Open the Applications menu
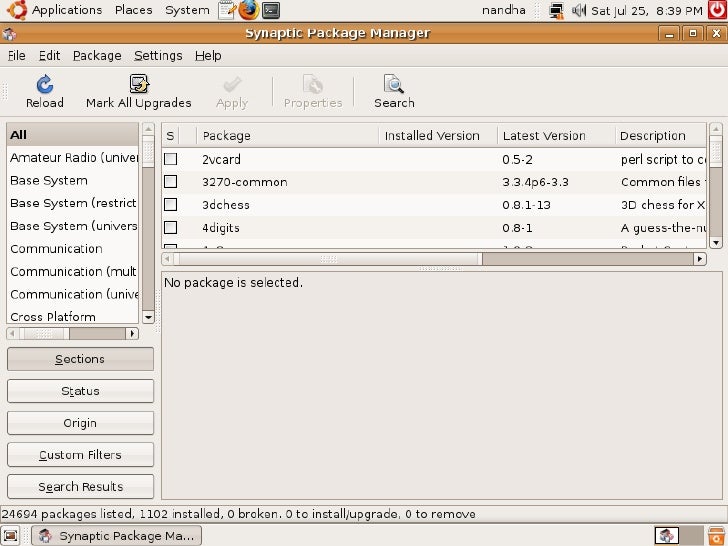This screenshot has height=546, width=728. tap(67, 10)
